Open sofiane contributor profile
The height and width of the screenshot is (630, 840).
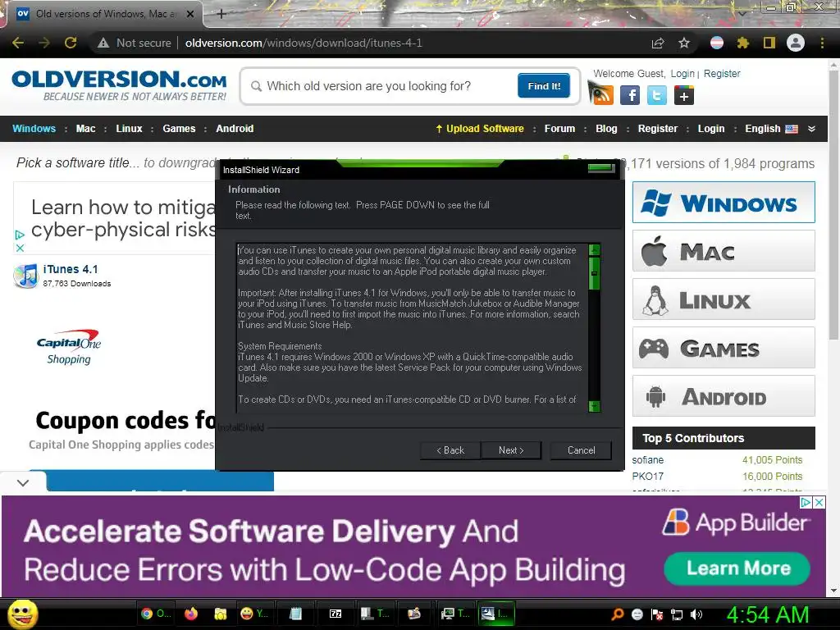pyautogui.click(x=648, y=459)
